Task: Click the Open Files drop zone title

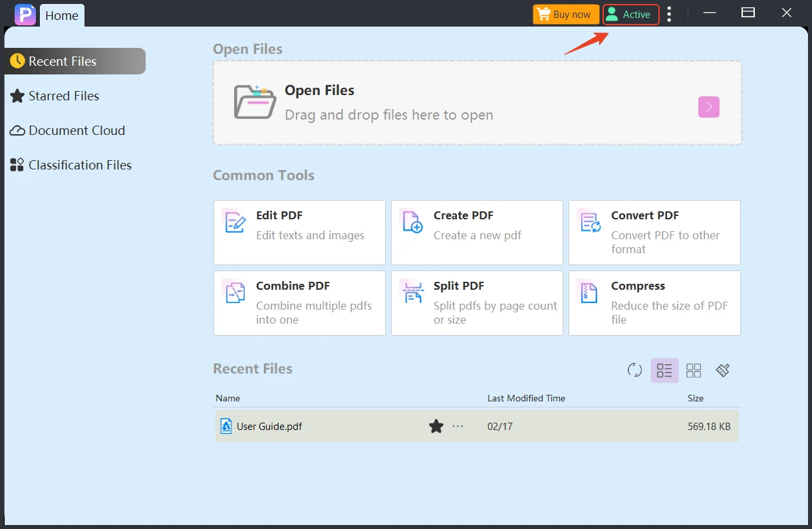Action: (320, 90)
